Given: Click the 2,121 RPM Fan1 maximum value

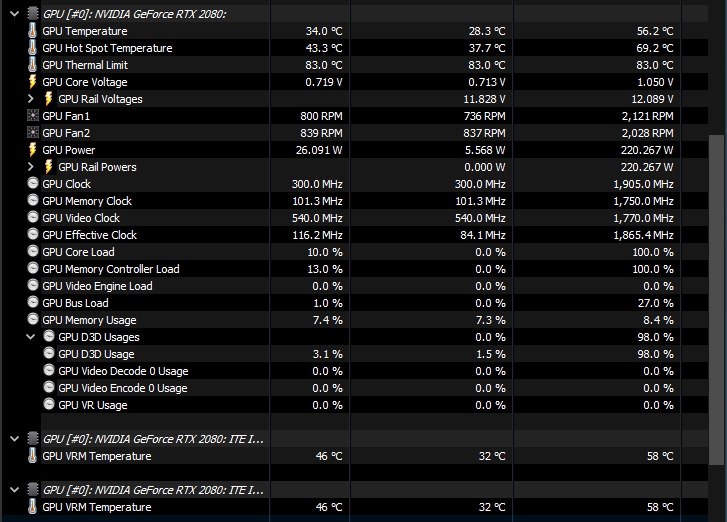Looking at the screenshot, I should [x=648, y=116].
